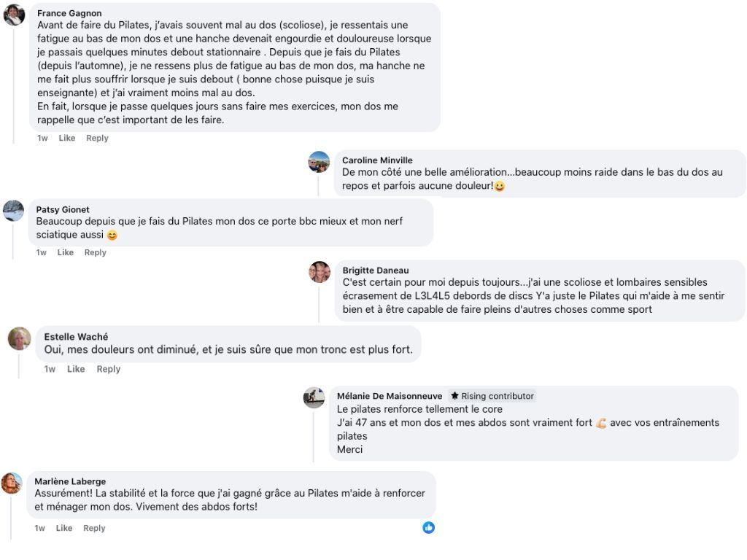Reply to Marlène Laberge's comment

point(94,528)
